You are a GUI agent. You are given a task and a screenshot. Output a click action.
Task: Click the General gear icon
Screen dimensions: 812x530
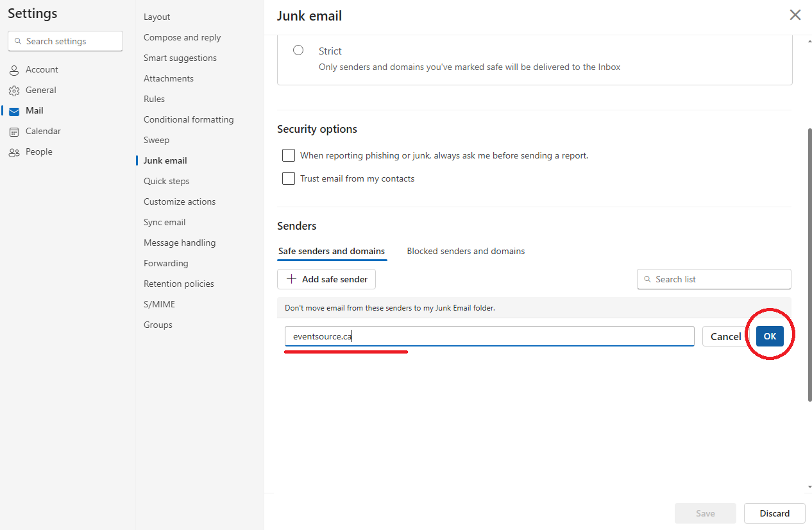pyautogui.click(x=14, y=90)
